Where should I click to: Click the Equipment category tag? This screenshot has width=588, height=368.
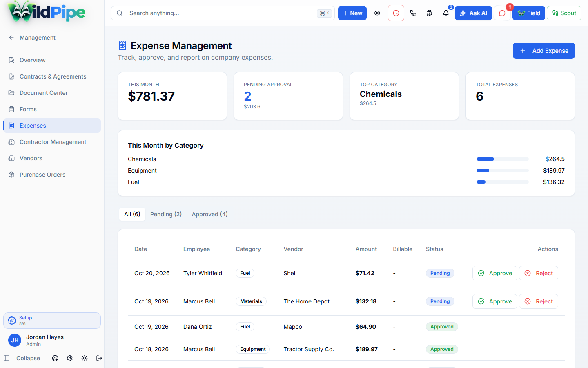click(x=253, y=349)
